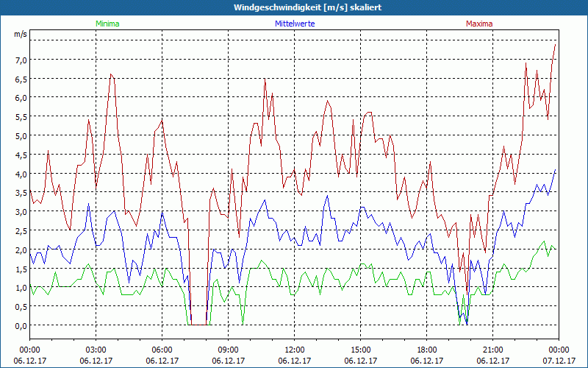Click the chart title Windgeschwindigkeit [m/s] skaliert
This screenshot has height=368, width=588.
tap(307, 7)
